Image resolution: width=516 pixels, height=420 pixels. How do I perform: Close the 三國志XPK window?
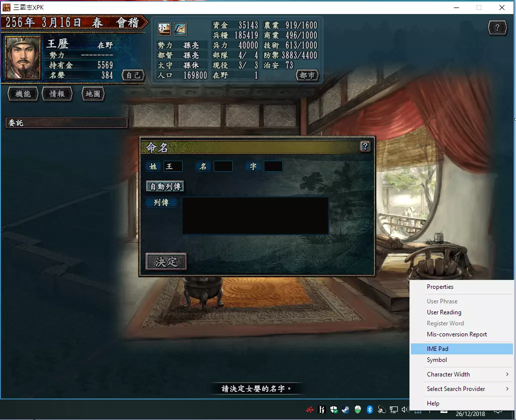click(501, 7)
